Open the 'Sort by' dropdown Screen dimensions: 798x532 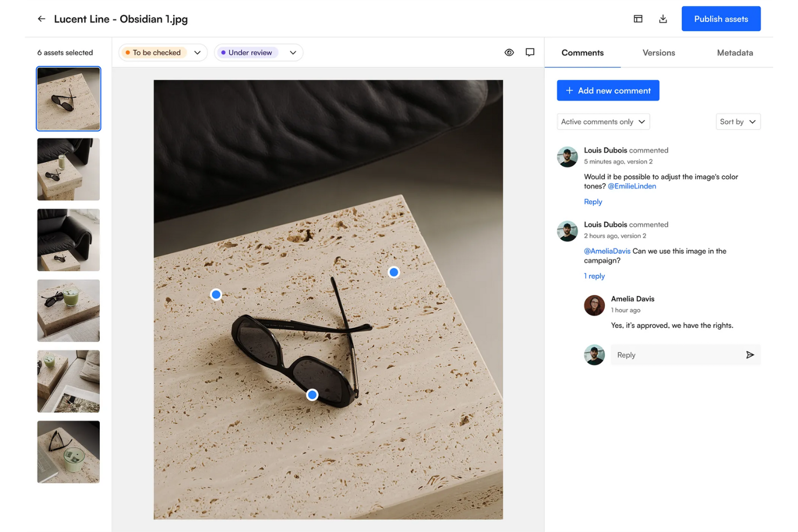coord(738,122)
